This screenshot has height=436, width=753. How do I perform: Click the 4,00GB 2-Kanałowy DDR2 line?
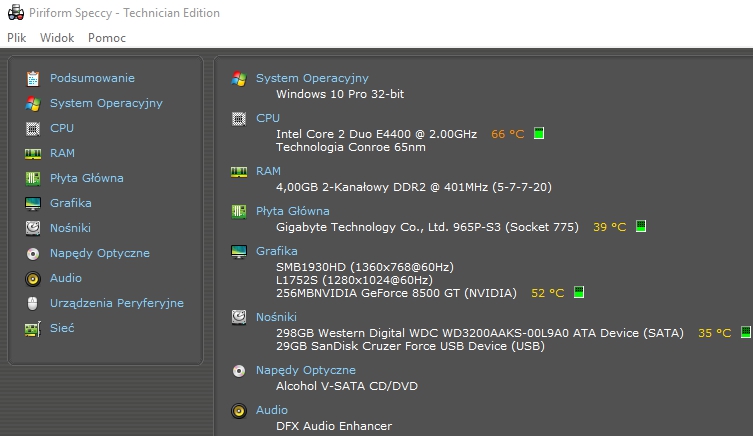(x=414, y=187)
